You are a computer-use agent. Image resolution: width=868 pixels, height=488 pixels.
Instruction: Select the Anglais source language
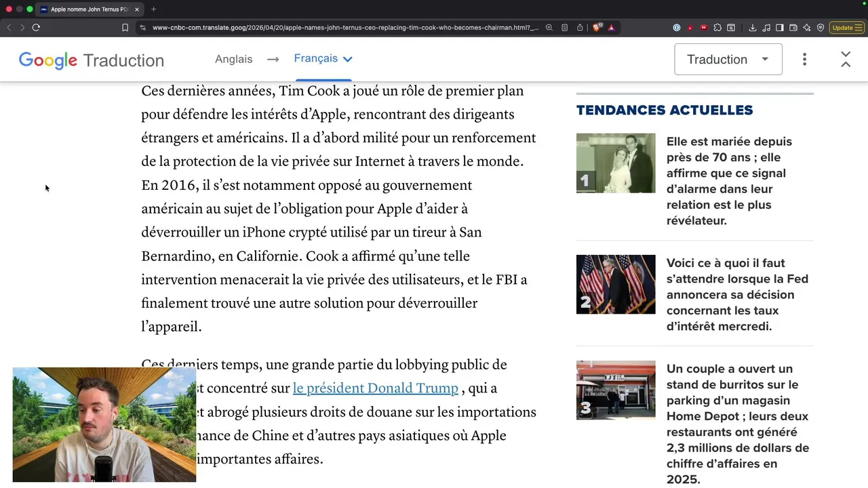233,59
